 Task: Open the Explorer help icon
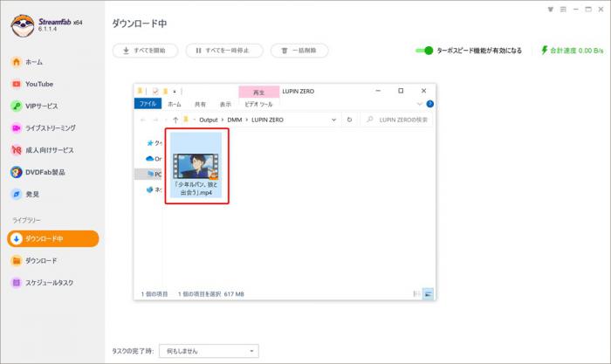[x=429, y=104]
